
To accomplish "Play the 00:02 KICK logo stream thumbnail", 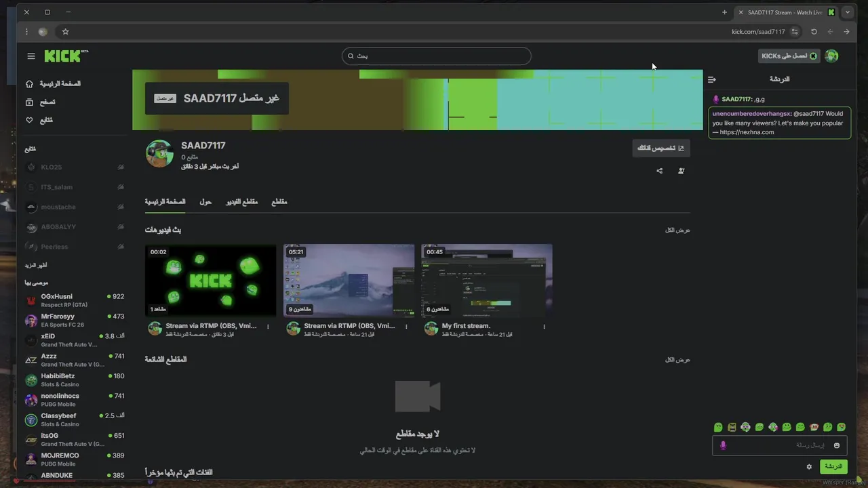I will click(x=210, y=281).
